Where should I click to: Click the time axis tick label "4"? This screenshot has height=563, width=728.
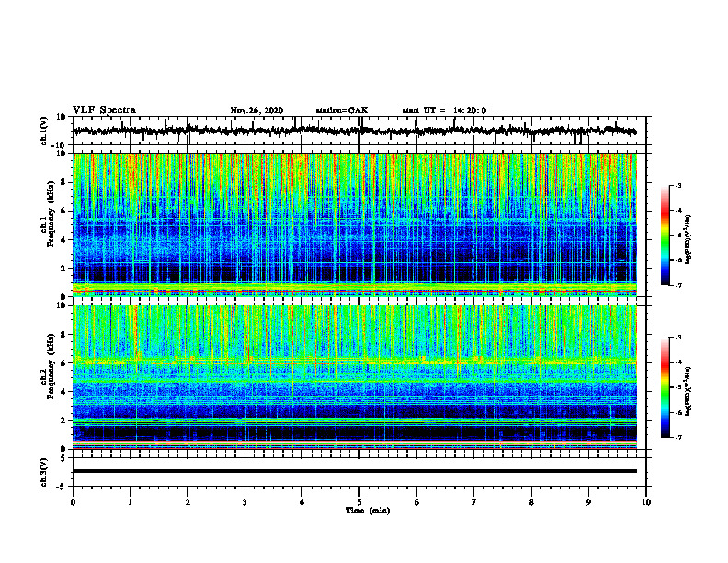[x=302, y=502]
